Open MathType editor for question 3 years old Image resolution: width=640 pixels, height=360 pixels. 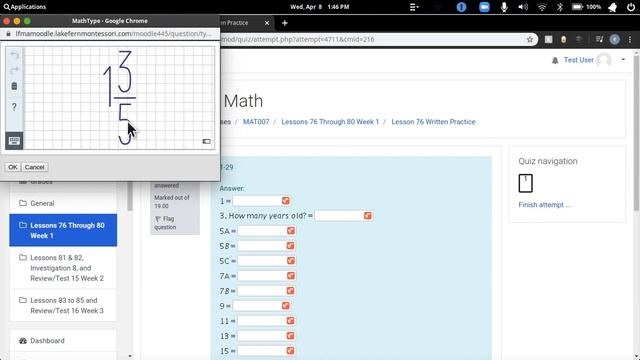[368, 216]
